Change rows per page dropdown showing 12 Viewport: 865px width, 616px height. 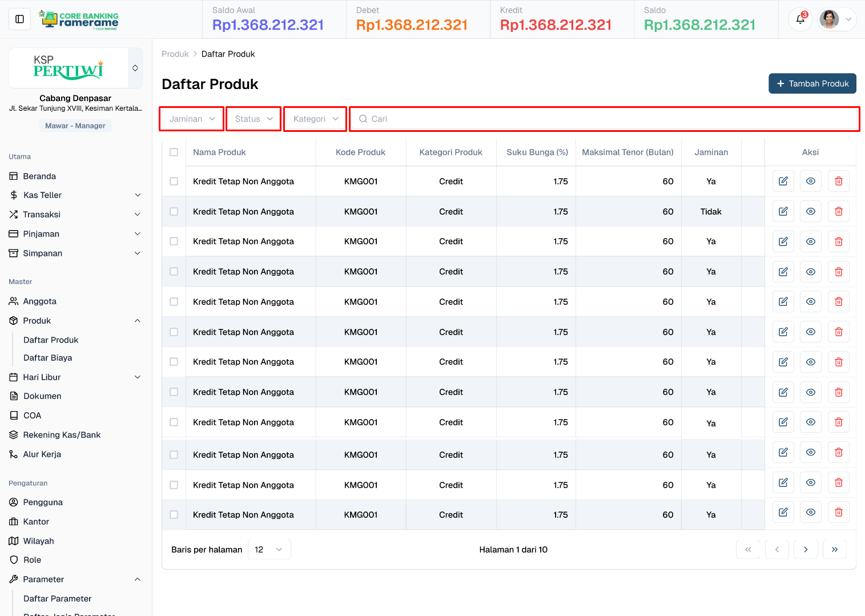click(x=269, y=549)
